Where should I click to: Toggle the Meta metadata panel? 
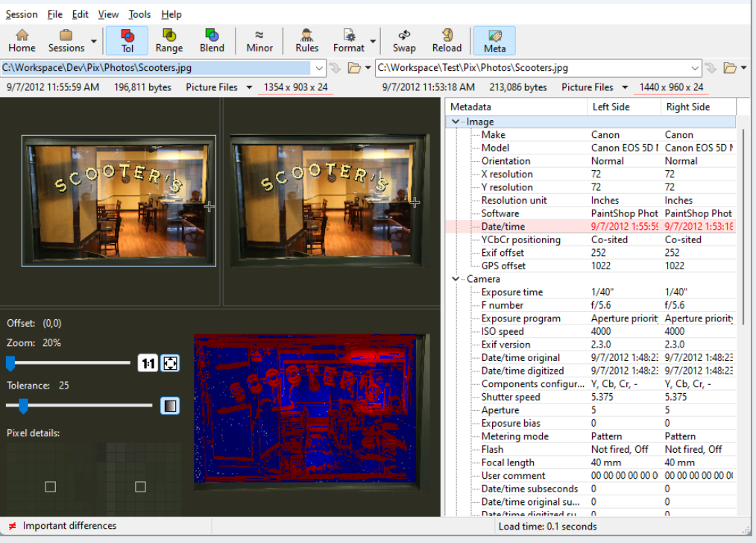point(494,41)
